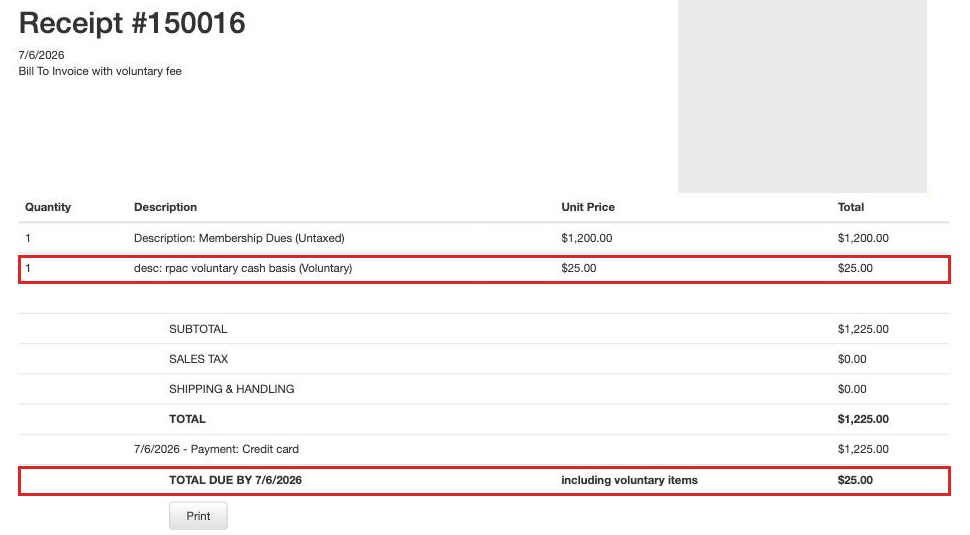This screenshot has height=535, width=970.
Task: Click the $1,200.00 unit price cell
Action: click(x=586, y=238)
